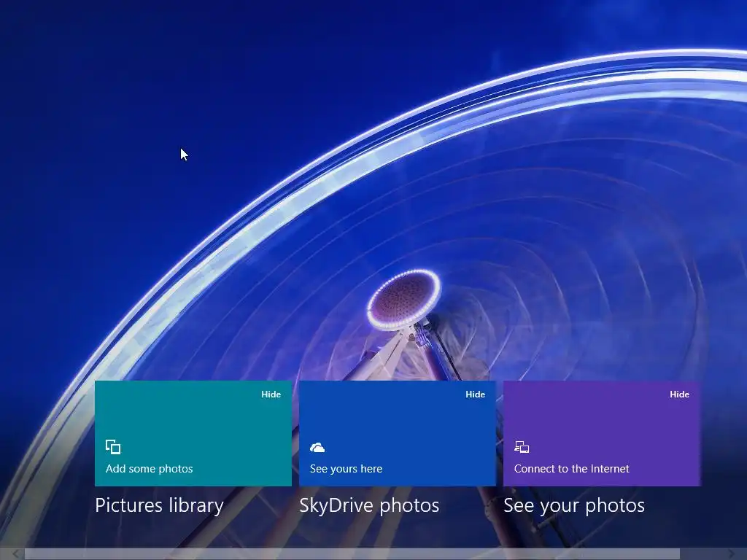Click the Pictures library photos icon
The width and height of the screenshot is (747, 560).
click(x=113, y=447)
